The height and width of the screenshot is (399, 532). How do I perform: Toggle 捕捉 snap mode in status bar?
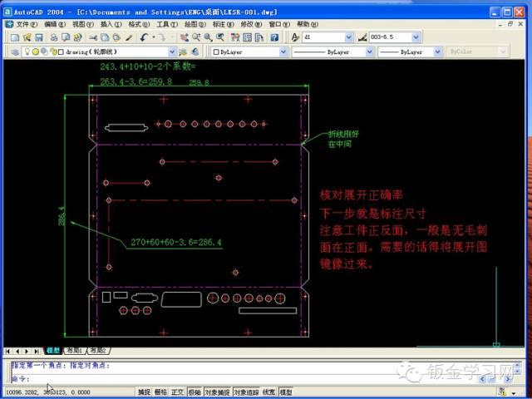[144, 392]
